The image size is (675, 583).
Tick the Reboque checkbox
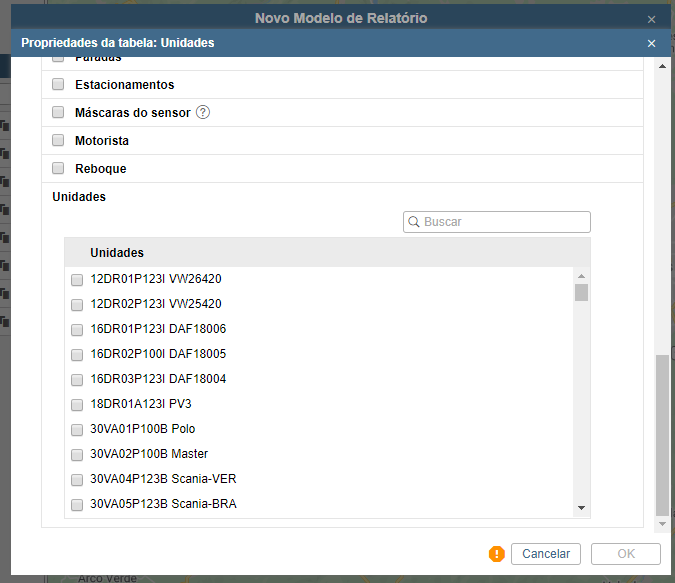(58, 169)
